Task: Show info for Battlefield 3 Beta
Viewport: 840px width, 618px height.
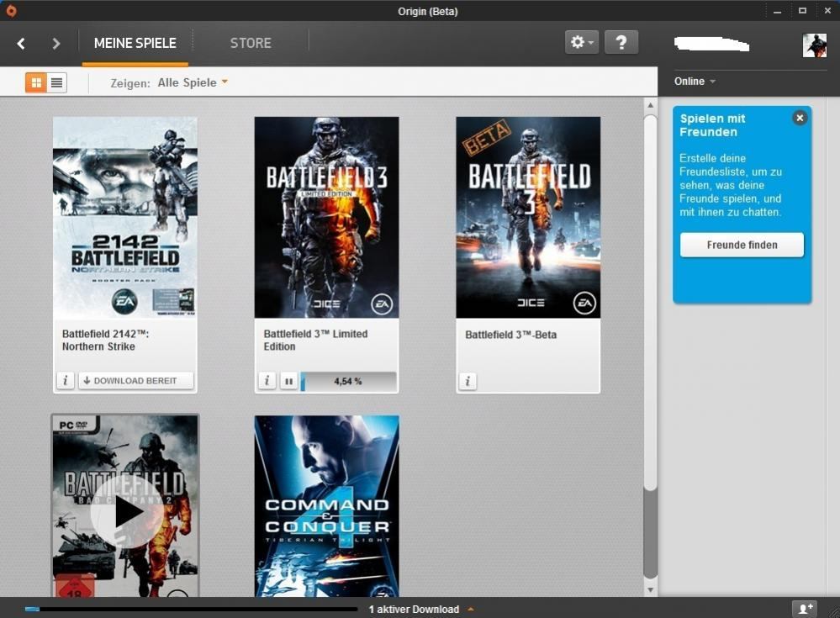Action: point(468,381)
